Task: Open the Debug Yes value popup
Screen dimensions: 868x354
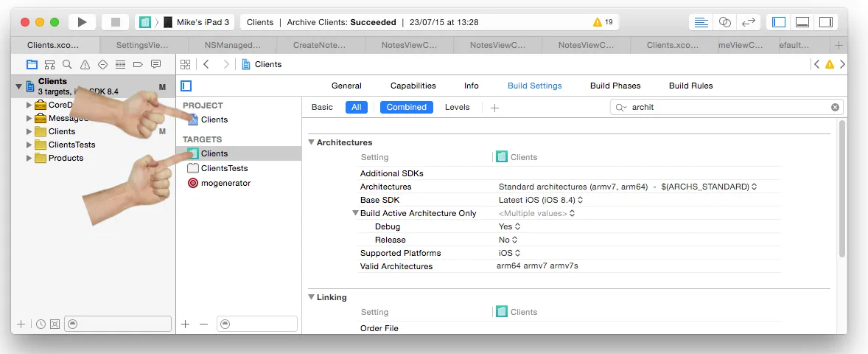Action: pos(509,226)
